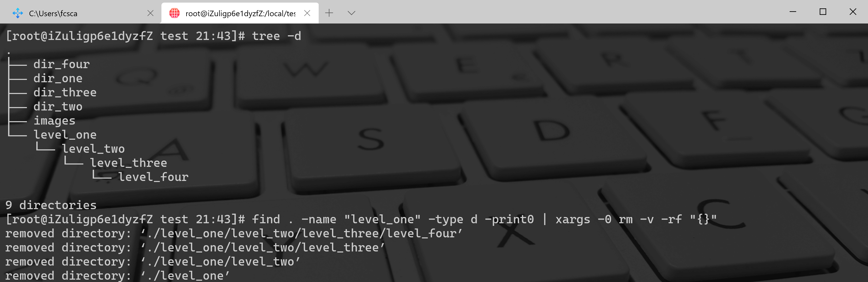Click the red globe tab icon

174,13
